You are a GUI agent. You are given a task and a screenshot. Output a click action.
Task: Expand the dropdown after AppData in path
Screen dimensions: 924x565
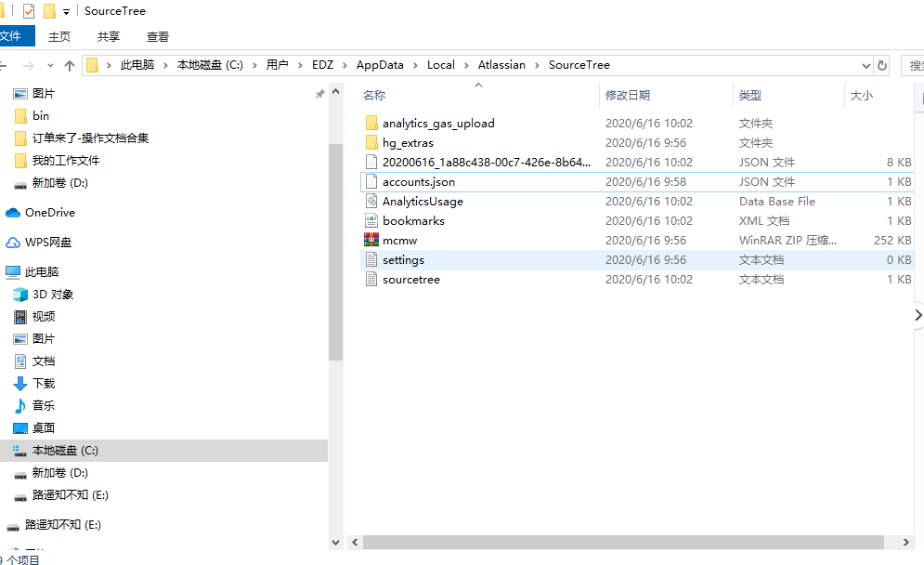coord(415,65)
